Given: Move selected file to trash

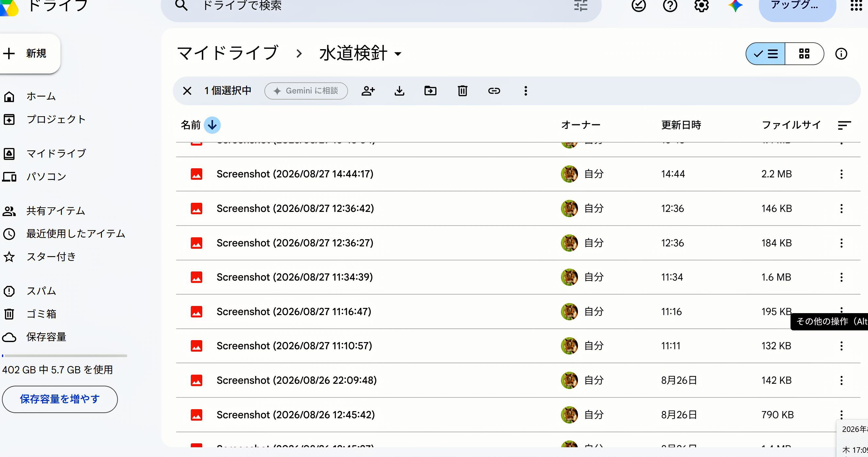Looking at the screenshot, I should click(x=462, y=91).
